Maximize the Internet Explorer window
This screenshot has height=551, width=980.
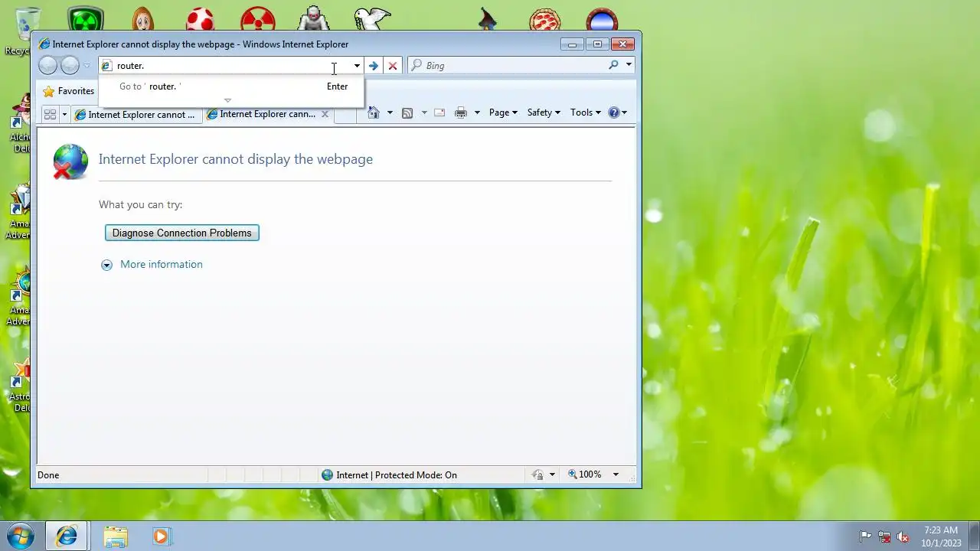tap(598, 44)
